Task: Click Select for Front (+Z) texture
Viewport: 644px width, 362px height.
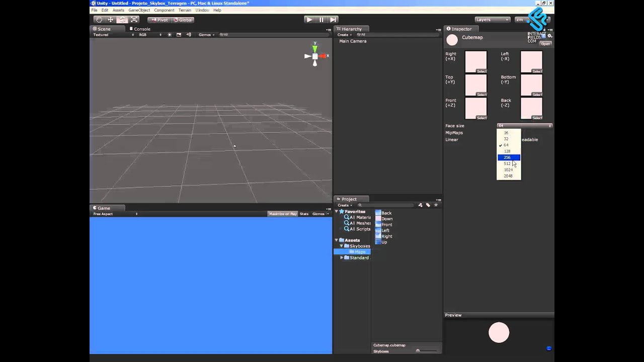Action: pos(481,118)
